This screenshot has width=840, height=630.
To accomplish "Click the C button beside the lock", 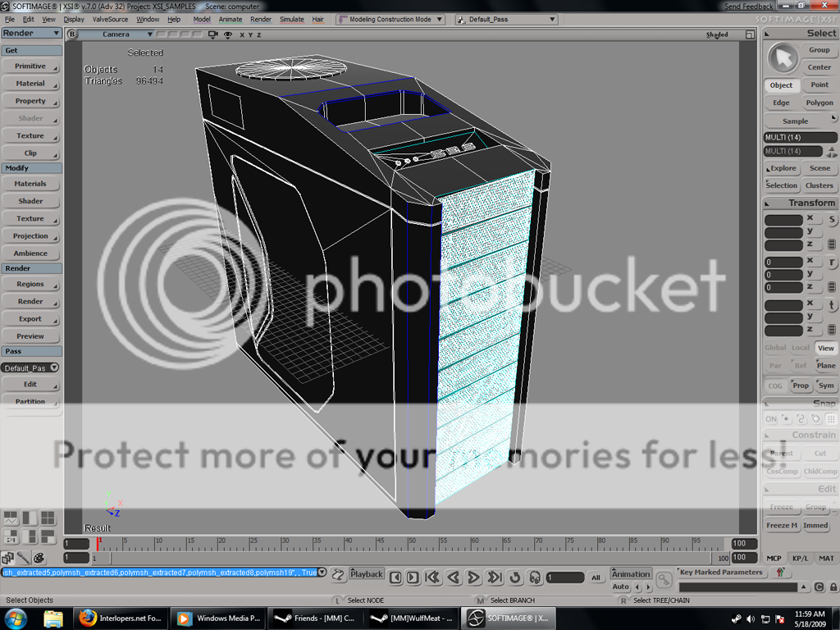I will [819, 587].
